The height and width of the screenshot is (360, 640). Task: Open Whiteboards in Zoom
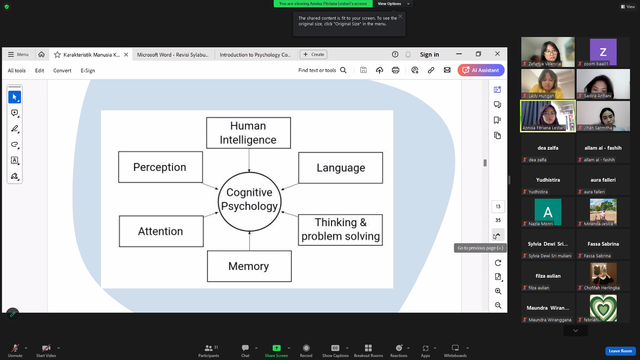click(455, 350)
